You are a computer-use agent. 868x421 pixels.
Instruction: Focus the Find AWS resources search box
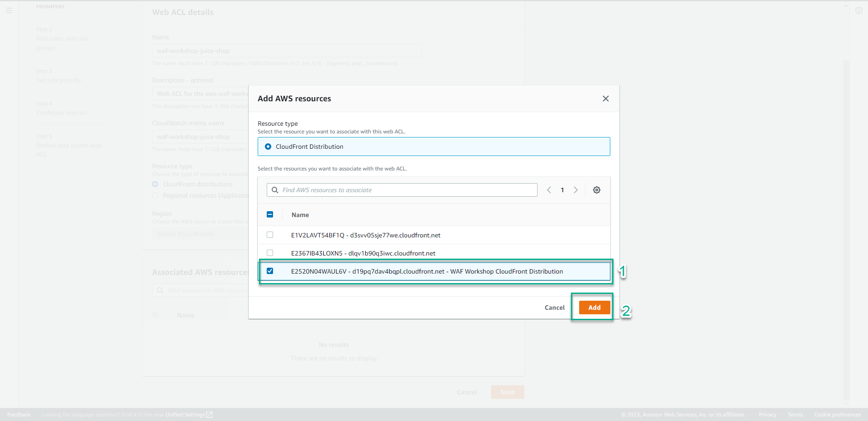[402, 190]
